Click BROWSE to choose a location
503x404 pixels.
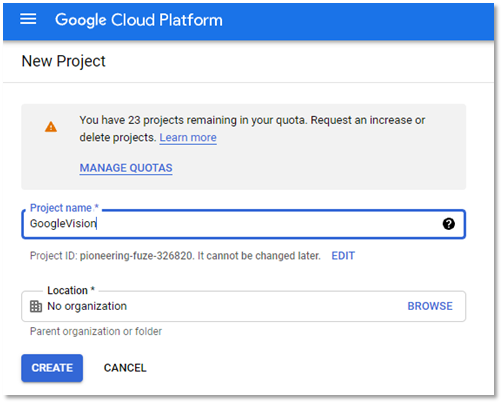430,306
